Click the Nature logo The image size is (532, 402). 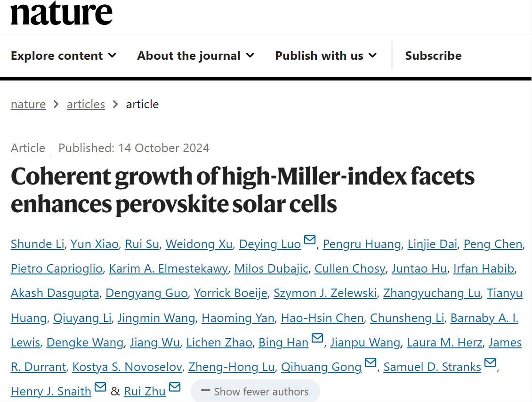pos(62,13)
